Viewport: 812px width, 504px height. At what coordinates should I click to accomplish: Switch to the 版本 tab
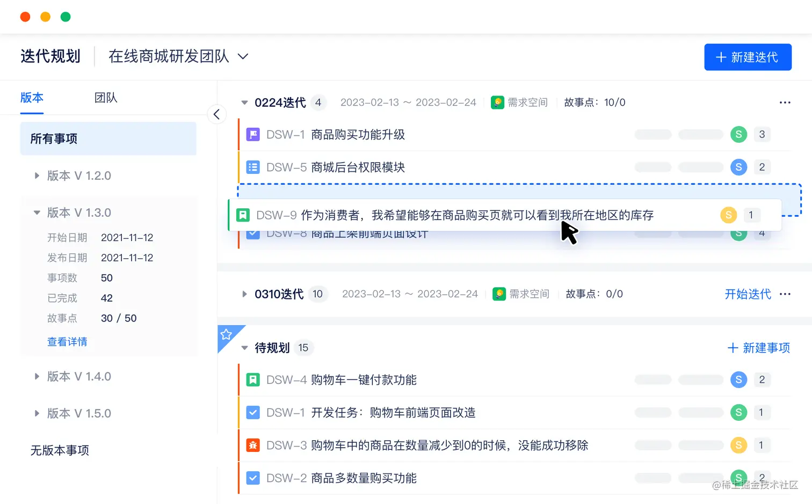(32, 98)
